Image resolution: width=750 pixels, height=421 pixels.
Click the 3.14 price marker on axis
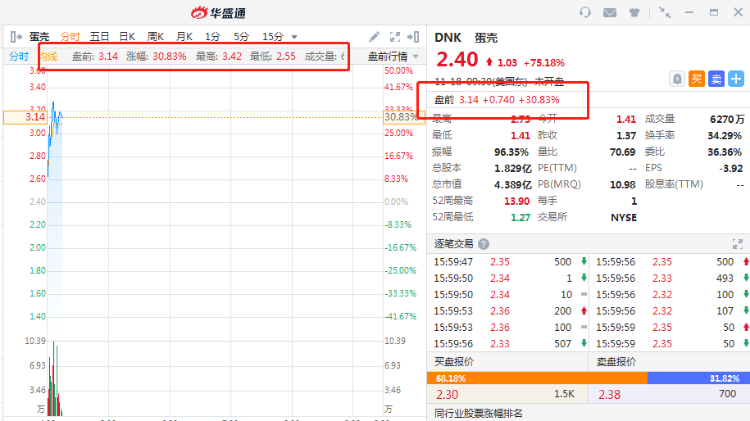[x=25, y=117]
